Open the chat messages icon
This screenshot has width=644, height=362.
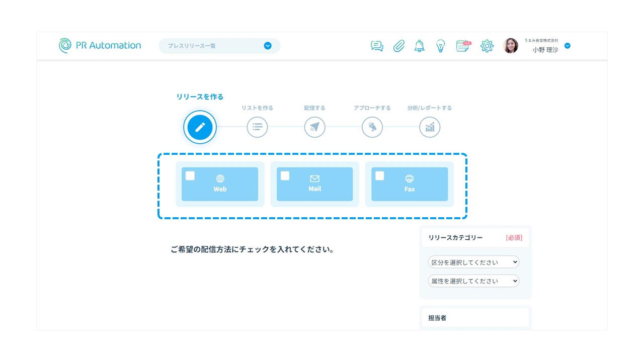point(377,46)
